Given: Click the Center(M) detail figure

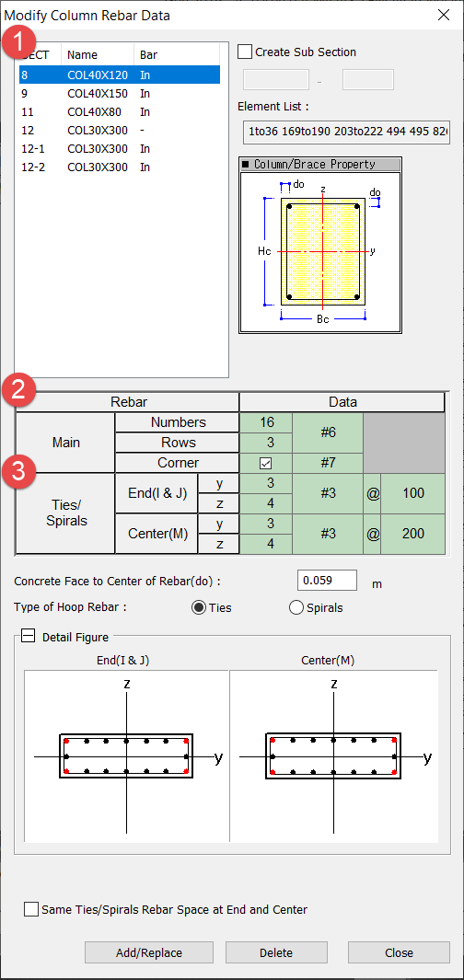Looking at the screenshot, I should coord(334,756).
